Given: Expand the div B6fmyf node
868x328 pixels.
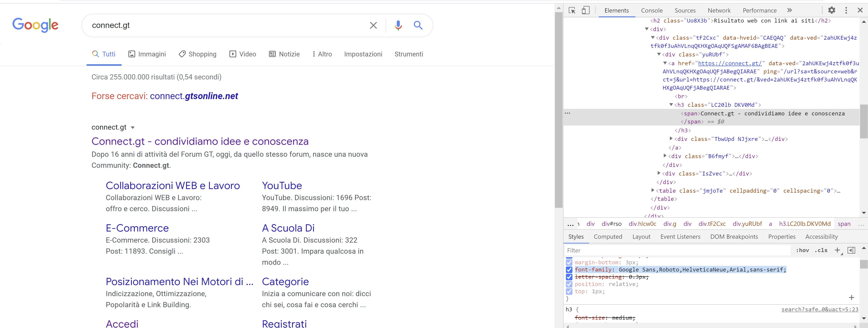Looking at the screenshot, I should tap(665, 156).
